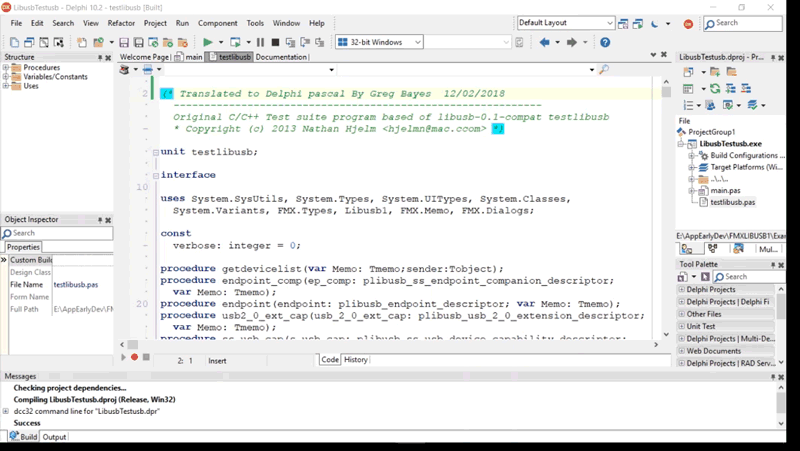Expand the Variables/Constants node
This screenshot has height=451, width=800.
pos(6,77)
